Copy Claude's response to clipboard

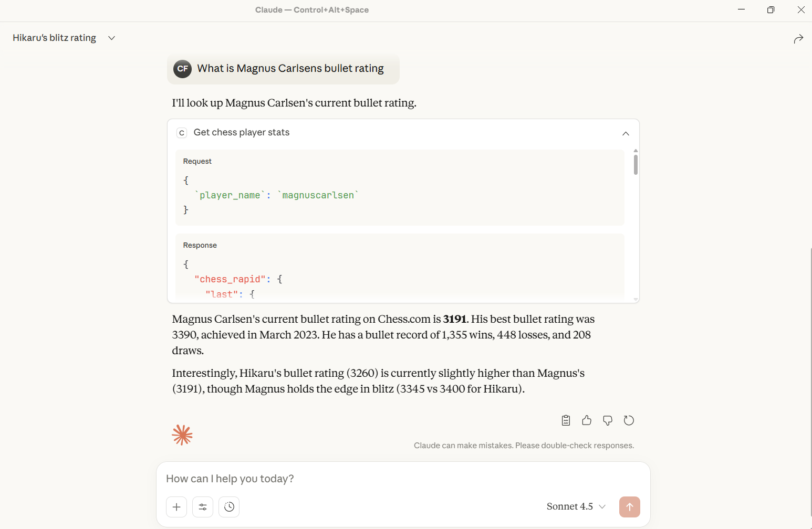click(x=566, y=420)
